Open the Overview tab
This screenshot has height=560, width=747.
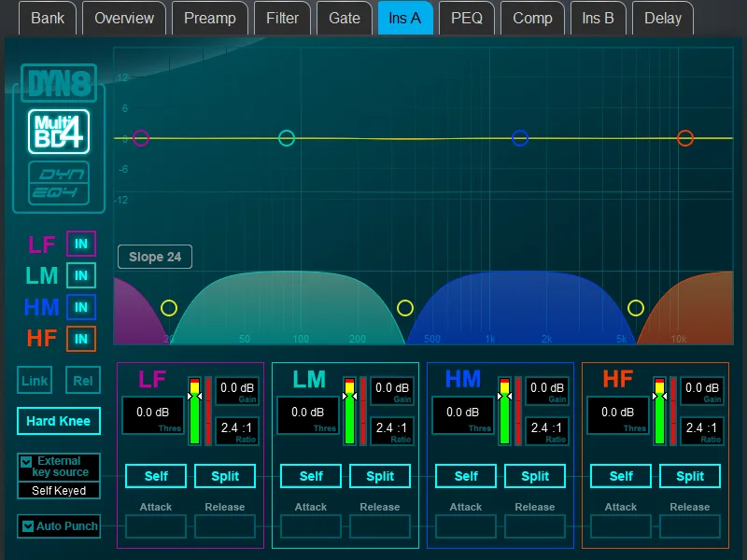pyautogui.click(x=124, y=18)
